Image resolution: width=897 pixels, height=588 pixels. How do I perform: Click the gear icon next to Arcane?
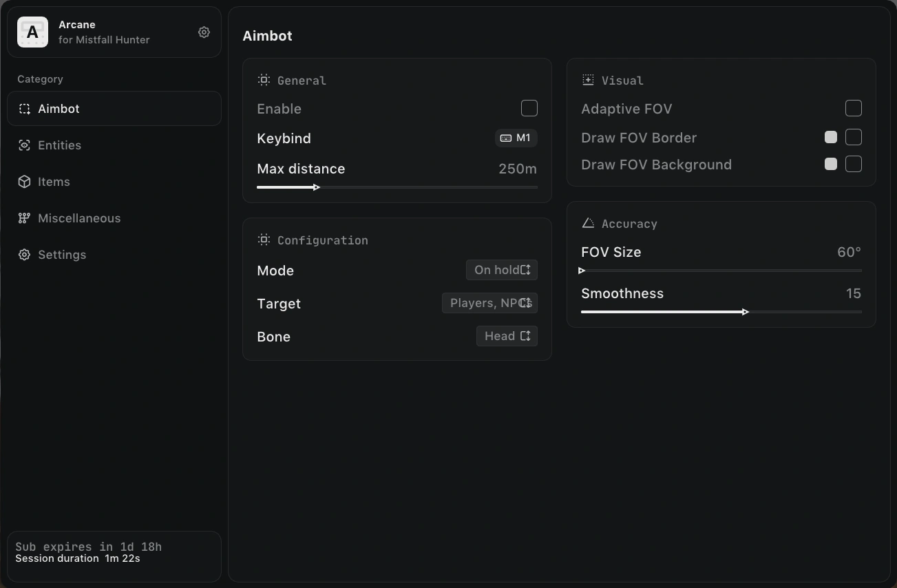point(204,32)
